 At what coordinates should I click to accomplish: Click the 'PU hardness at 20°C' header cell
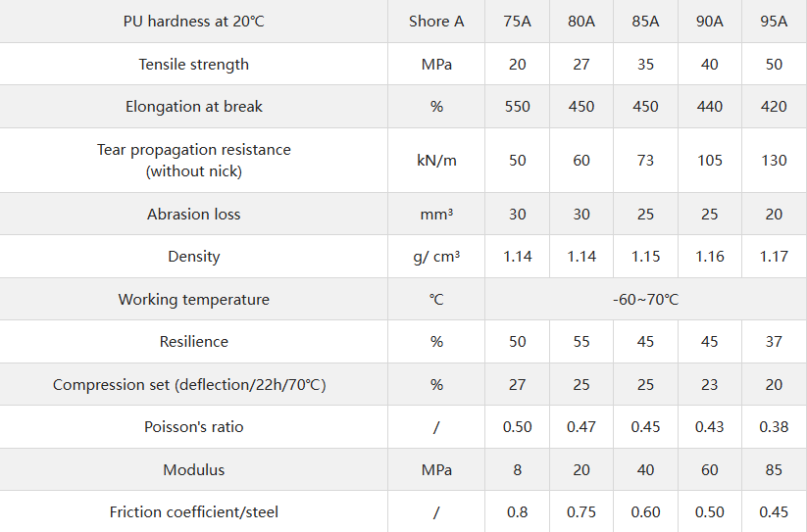[194, 22]
